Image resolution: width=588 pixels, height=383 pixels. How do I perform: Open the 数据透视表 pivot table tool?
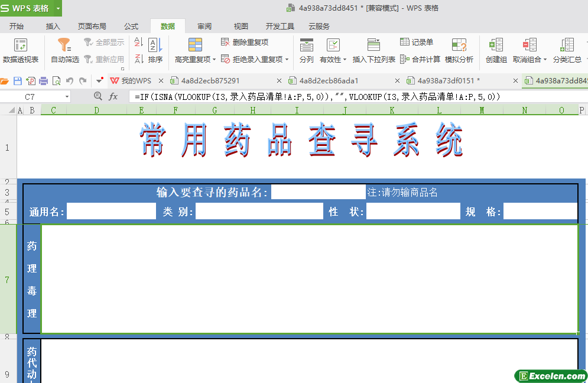(21, 51)
